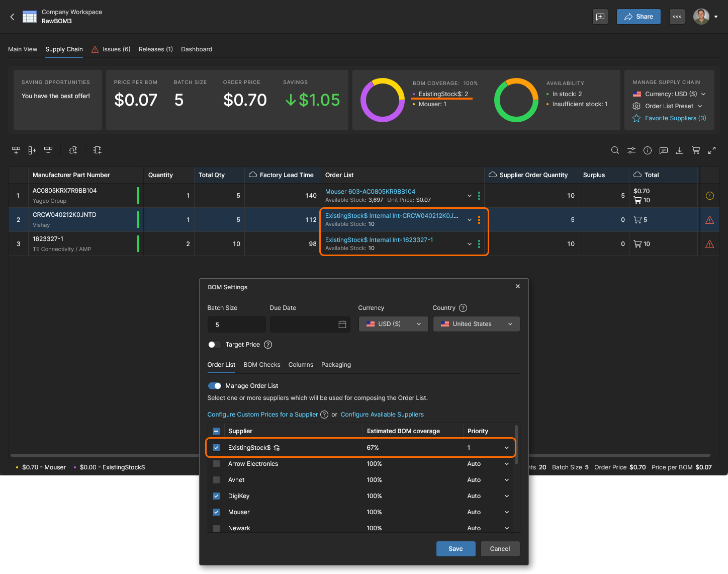Open the shopping cart icon in toolbar

pos(696,150)
